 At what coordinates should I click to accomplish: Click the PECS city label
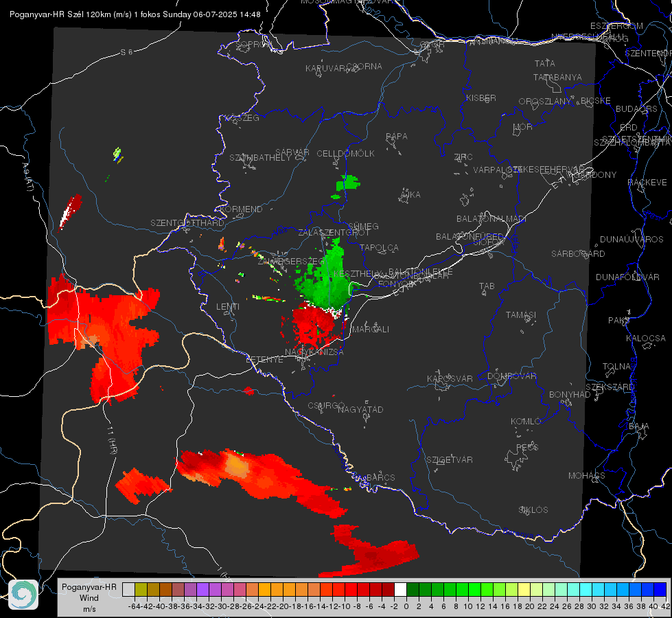(x=527, y=447)
